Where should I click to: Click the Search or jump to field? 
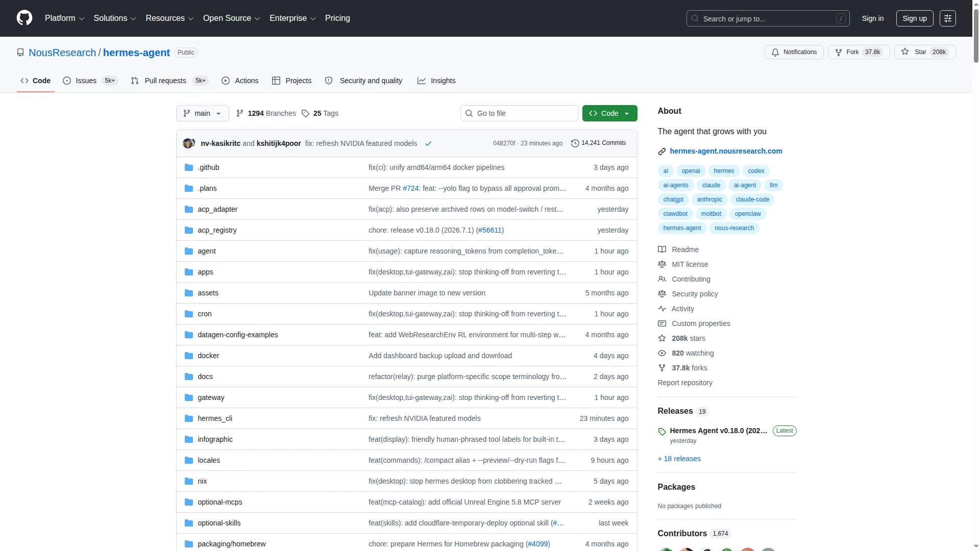click(x=768, y=18)
